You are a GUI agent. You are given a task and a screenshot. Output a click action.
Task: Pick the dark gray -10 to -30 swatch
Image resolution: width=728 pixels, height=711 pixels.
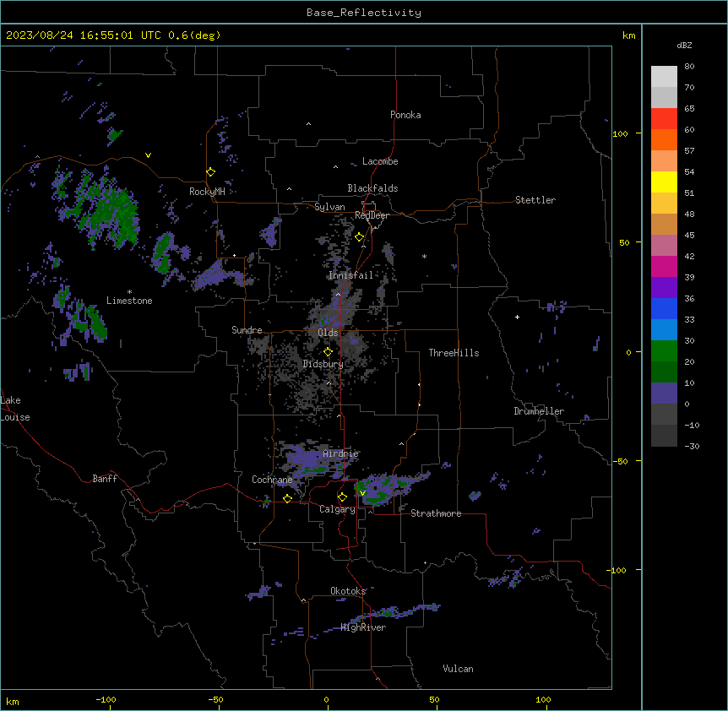pyautogui.click(x=664, y=436)
